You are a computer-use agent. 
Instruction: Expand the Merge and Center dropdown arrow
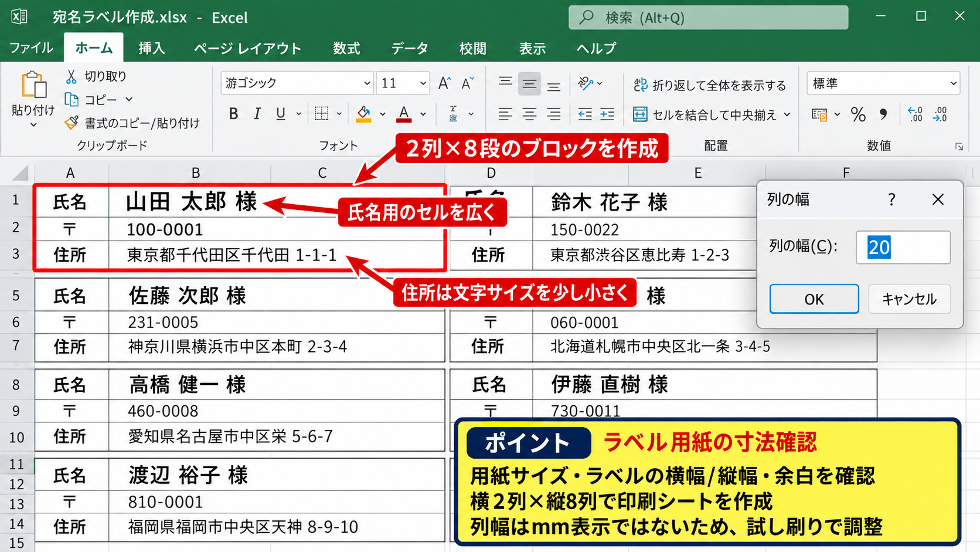pos(787,114)
